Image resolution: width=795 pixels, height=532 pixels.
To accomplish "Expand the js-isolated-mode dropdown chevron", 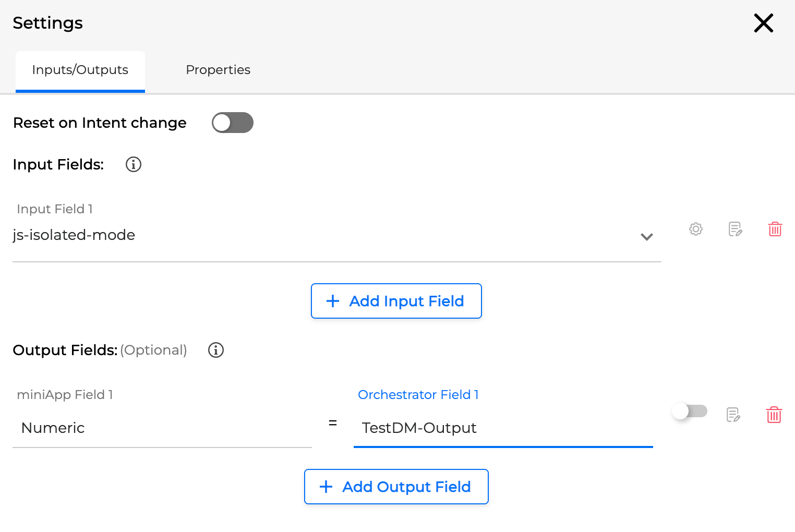I will coord(647,237).
